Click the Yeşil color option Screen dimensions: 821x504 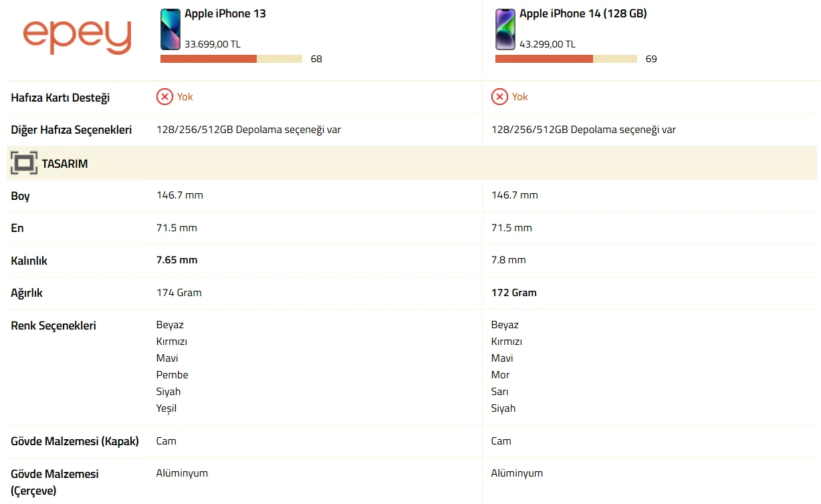pyautogui.click(x=166, y=408)
